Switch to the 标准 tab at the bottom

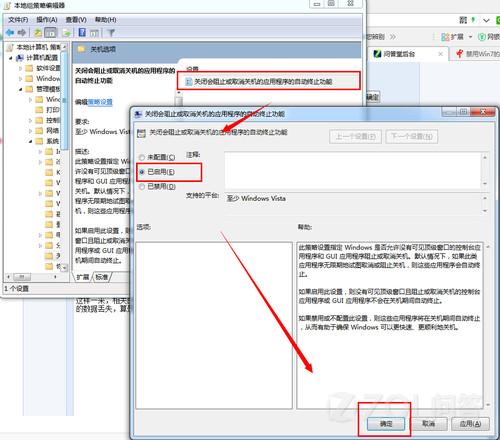[102, 277]
